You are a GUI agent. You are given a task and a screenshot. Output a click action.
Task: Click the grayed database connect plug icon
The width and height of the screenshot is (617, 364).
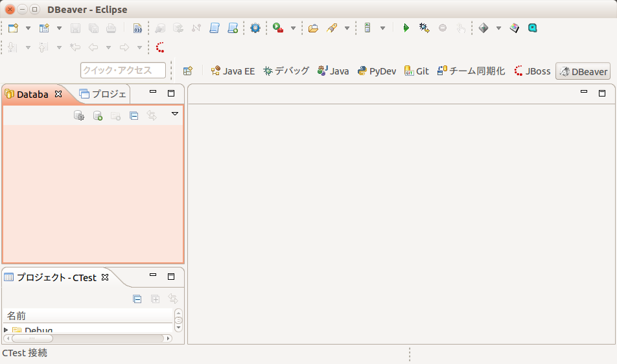click(159, 28)
